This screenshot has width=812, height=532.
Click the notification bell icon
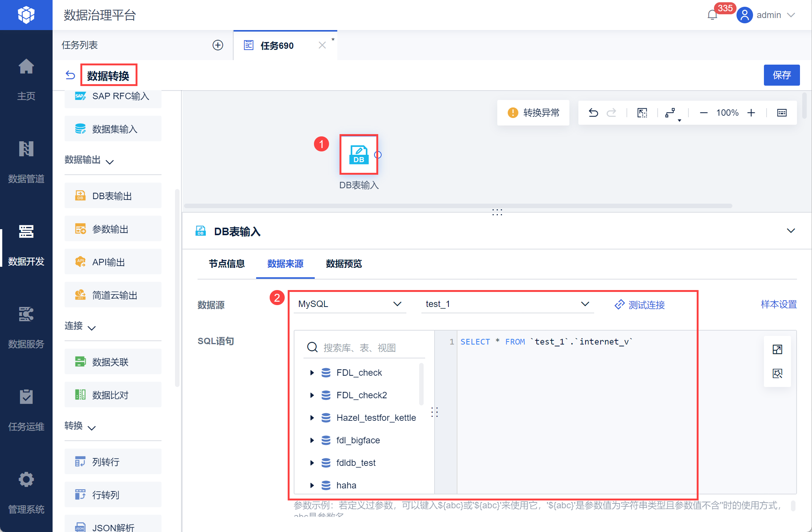pyautogui.click(x=712, y=15)
